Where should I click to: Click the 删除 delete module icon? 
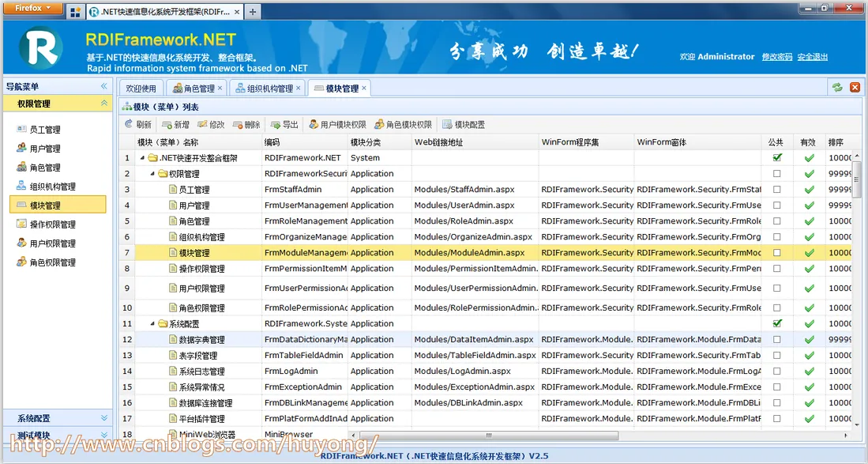click(x=238, y=125)
